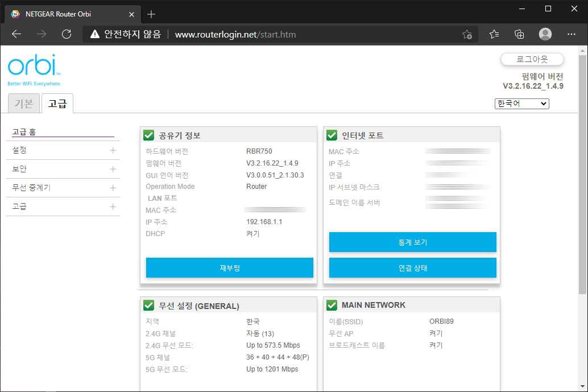Click the 도메인 이름 서버 label

(354, 203)
